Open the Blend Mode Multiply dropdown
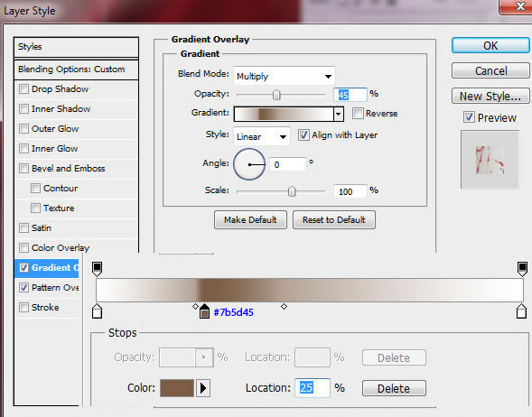 tap(284, 77)
